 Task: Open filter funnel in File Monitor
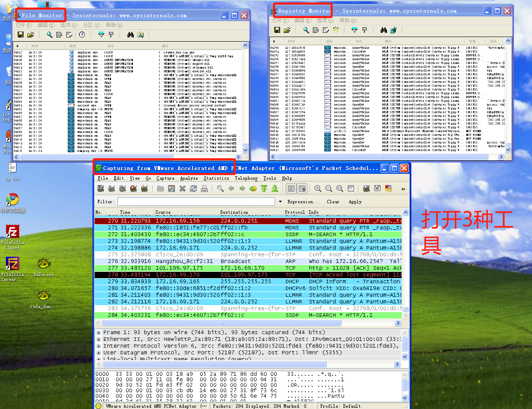(101, 35)
